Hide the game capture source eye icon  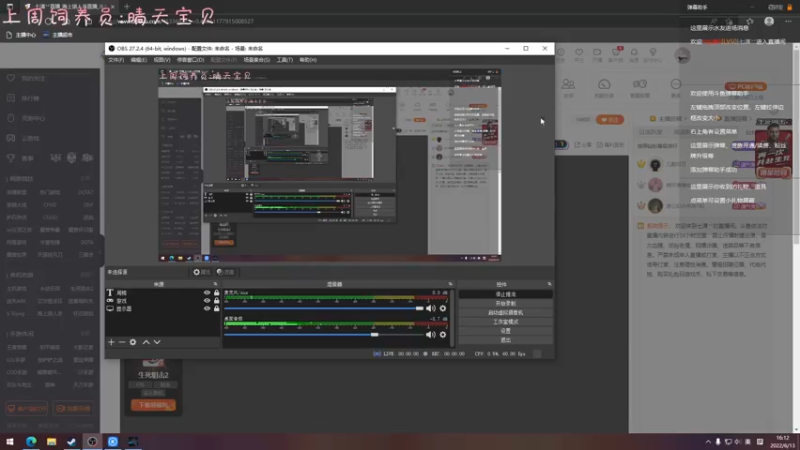tap(207, 301)
